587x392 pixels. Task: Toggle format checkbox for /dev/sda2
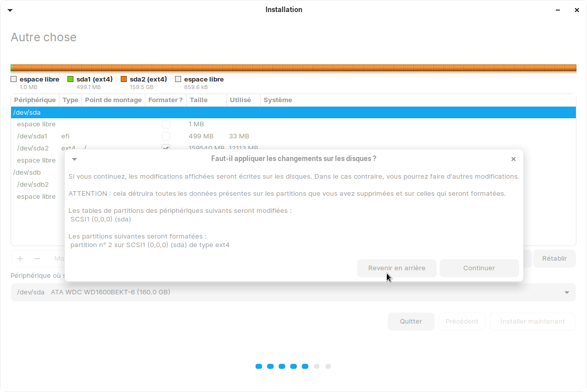pos(166,147)
